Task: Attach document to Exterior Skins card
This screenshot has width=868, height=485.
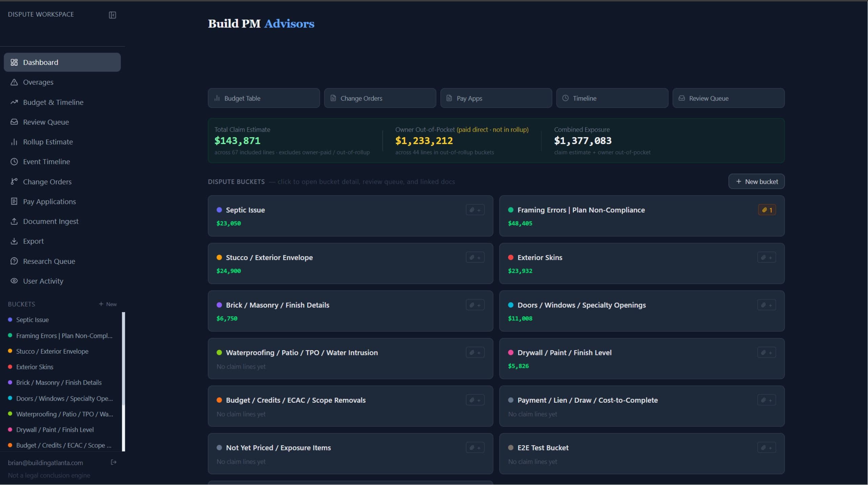Action: (766, 257)
